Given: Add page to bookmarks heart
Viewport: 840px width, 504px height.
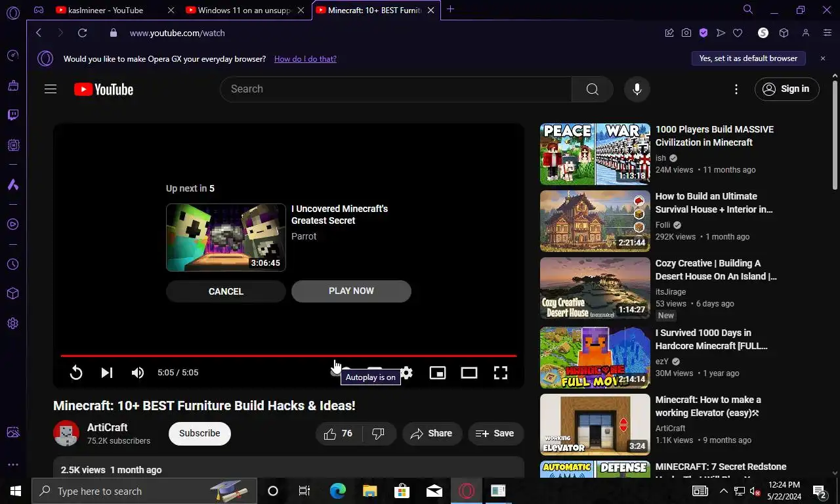Looking at the screenshot, I should [738, 33].
